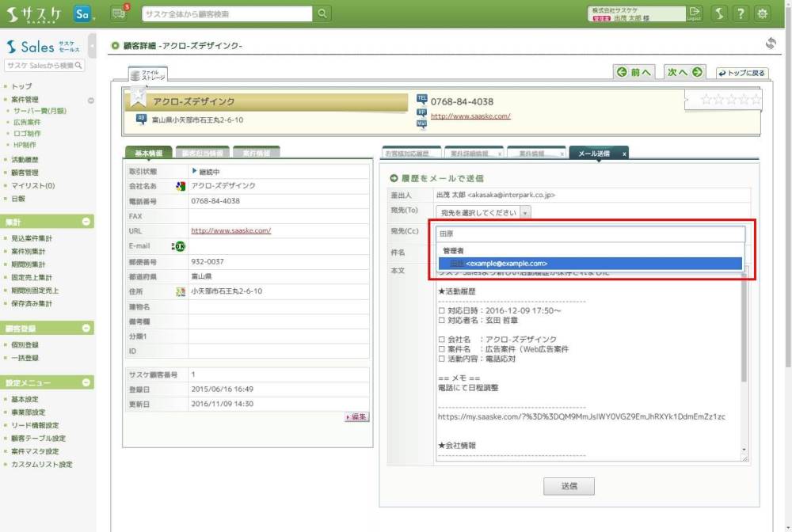Open the settings gear icon in header

click(762, 13)
